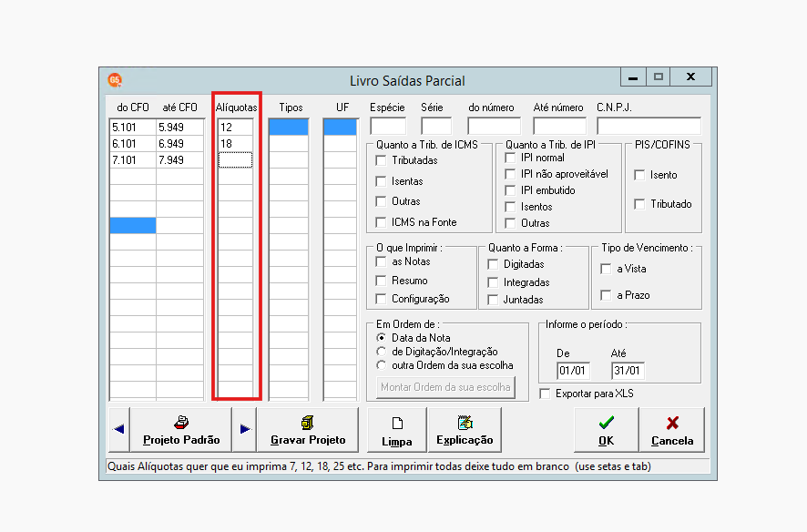
Task: Select the Data da Nota radio button
Action: [x=382, y=338]
